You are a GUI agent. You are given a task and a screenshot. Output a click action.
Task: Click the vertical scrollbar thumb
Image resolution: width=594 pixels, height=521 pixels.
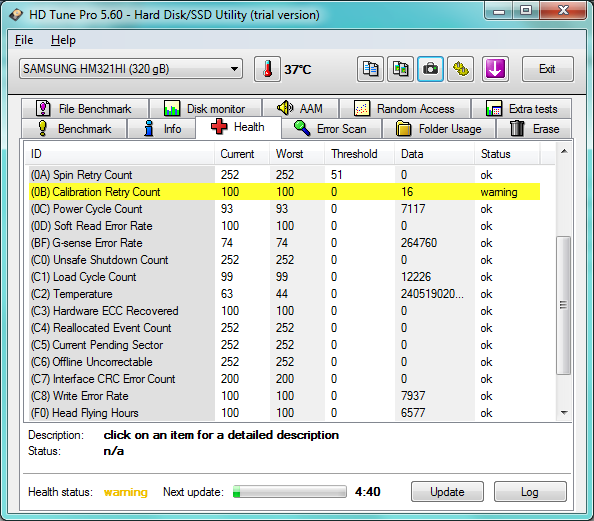tap(564, 305)
